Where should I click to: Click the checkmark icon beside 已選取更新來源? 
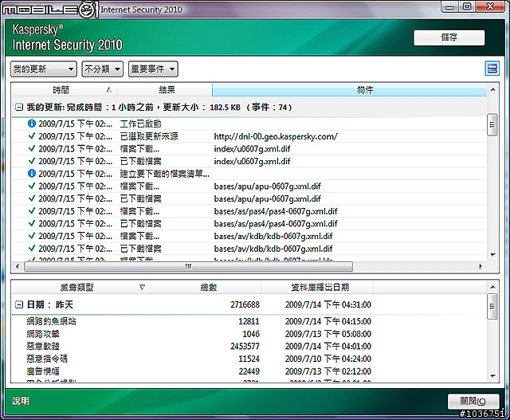coord(32,136)
